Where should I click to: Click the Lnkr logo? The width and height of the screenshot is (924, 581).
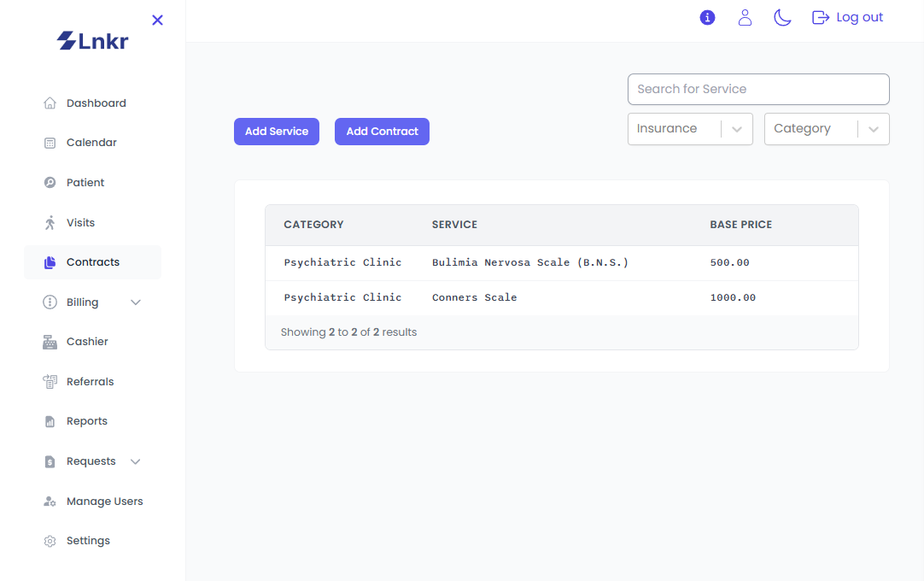click(x=92, y=41)
